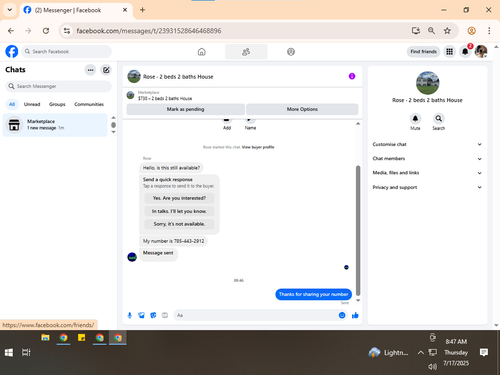
Task: Click the Search Facebook field
Action: pos(67,52)
